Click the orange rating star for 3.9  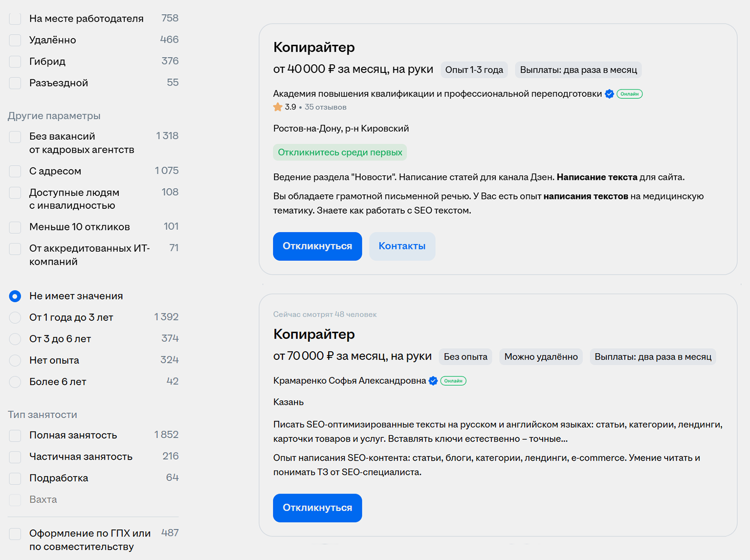tap(278, 107)
